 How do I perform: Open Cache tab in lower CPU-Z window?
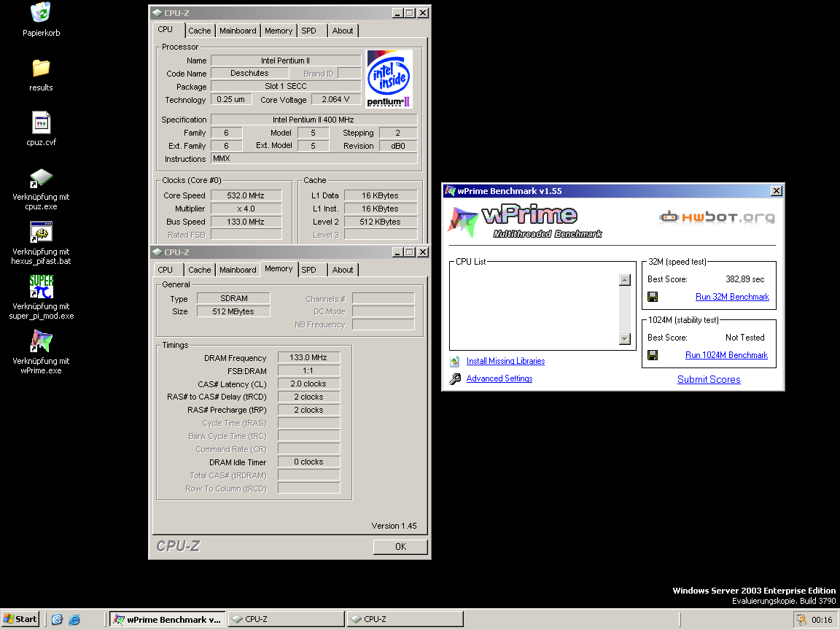tap(199, 270)
